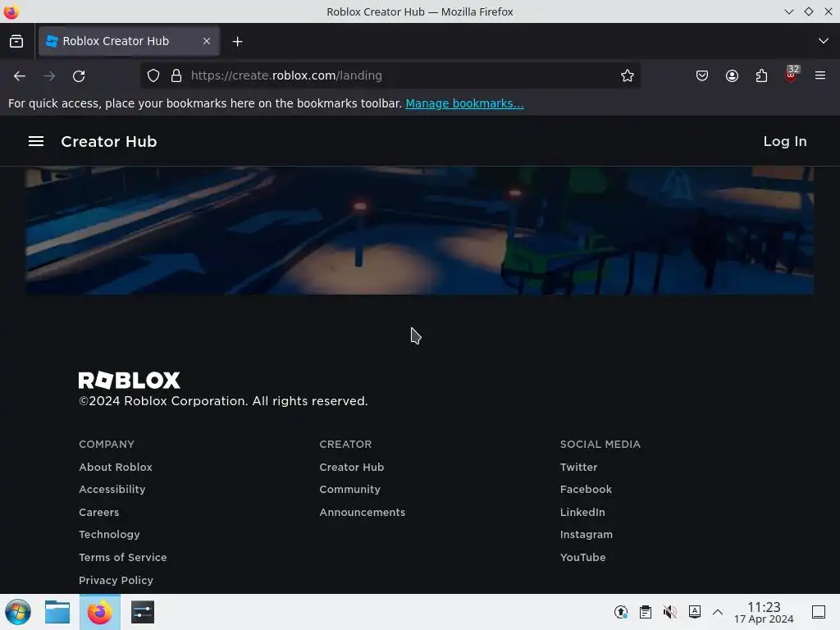Open the Facebook social link
Image resolution: width=840 pixels, height=630 pixels.
click(586, 490)
